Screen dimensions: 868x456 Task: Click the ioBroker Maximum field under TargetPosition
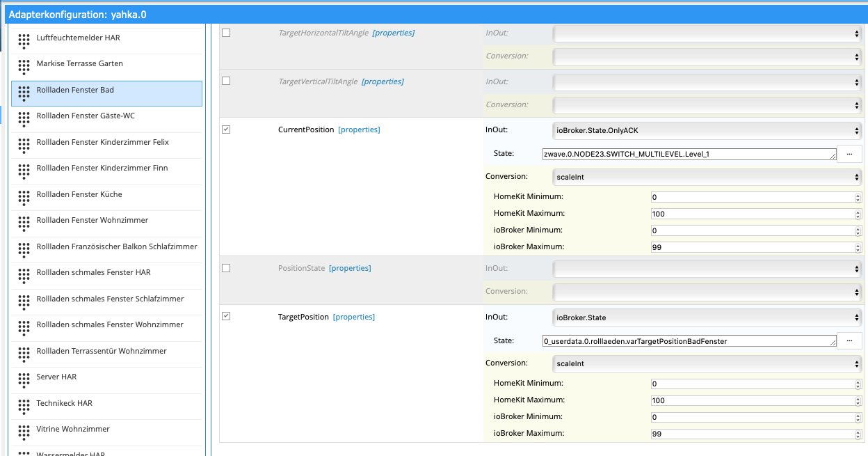pos(756,434)
